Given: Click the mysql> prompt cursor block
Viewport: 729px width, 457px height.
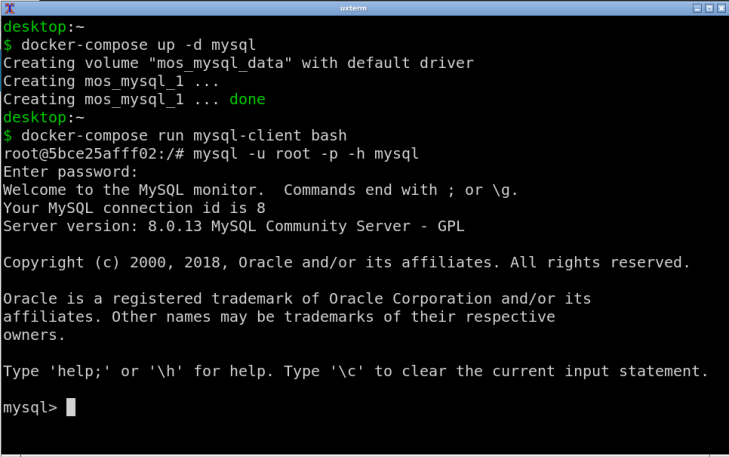Looking at the screenshot, I should point(71,407).
